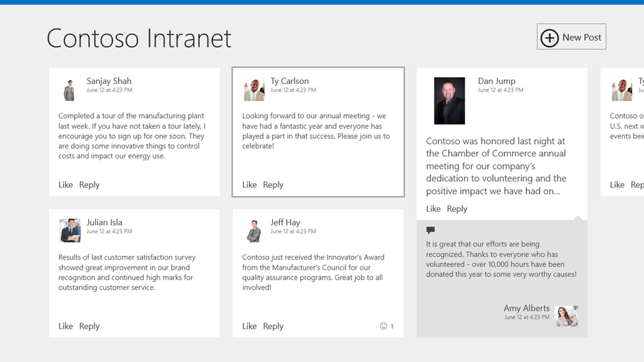Screen dimensions: 644x362
Task: Select Julian Isla's profile picture
Action: tap(70, 231)
